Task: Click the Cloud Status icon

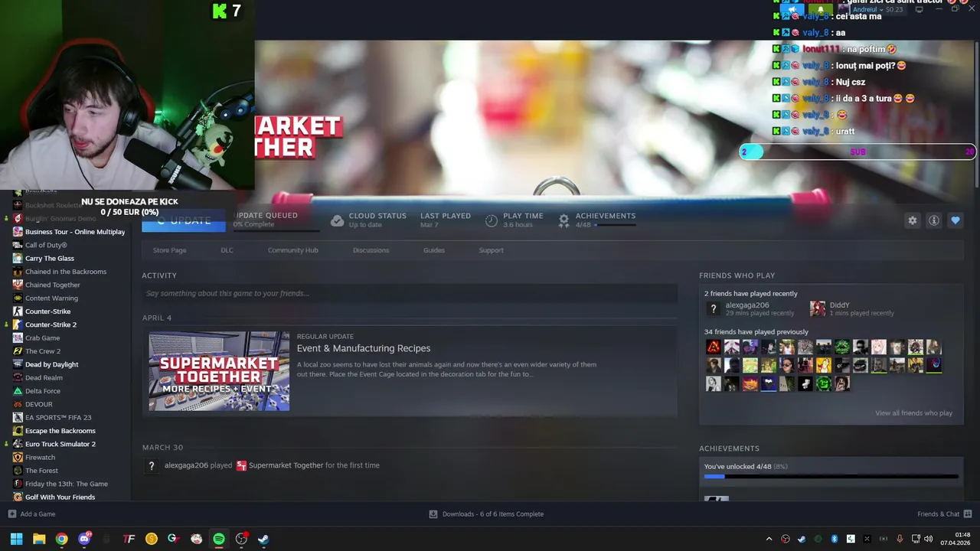Action: pyautogui.click(x=337, y=220)
